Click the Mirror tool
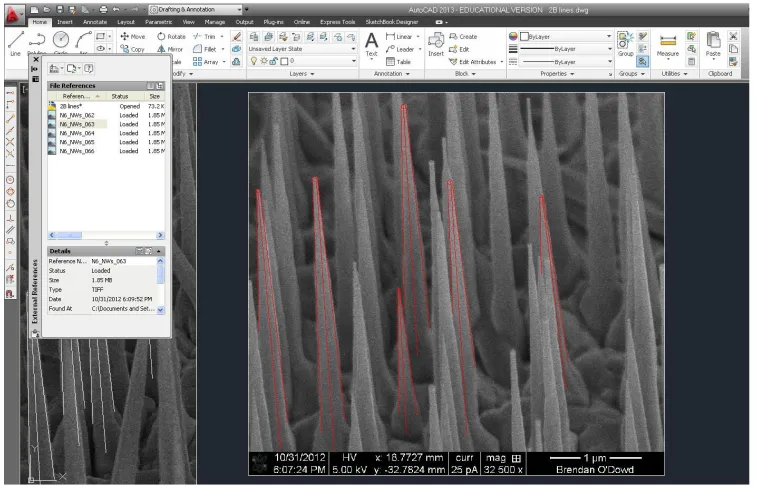 (170, 49)
